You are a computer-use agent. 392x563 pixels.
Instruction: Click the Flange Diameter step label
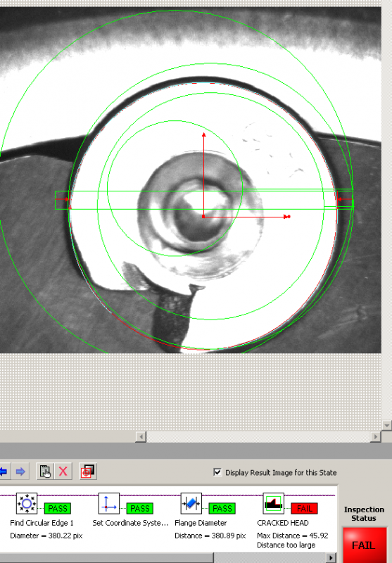tap(201, 523)
